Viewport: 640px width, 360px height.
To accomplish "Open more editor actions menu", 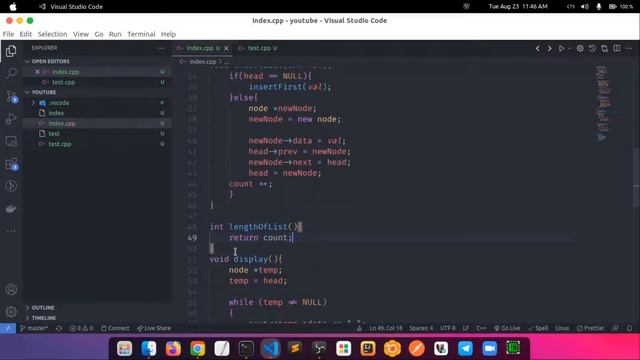I will (x=629, y=49).
